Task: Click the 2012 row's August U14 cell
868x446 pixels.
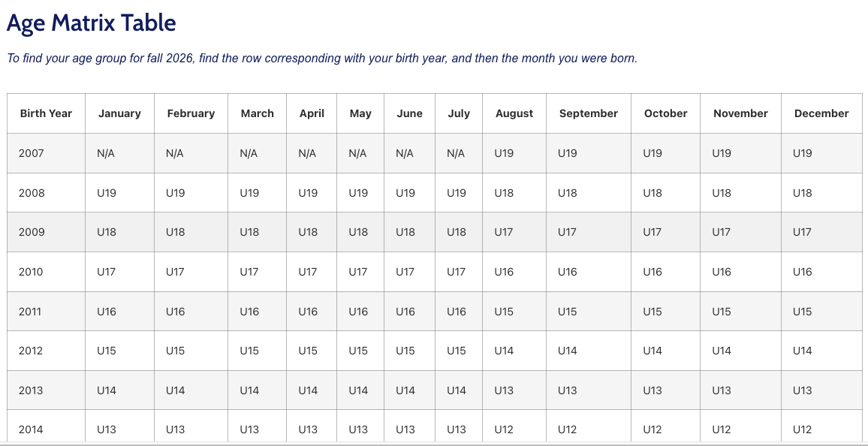Action: pyautogui.click(x=504, y=351)
